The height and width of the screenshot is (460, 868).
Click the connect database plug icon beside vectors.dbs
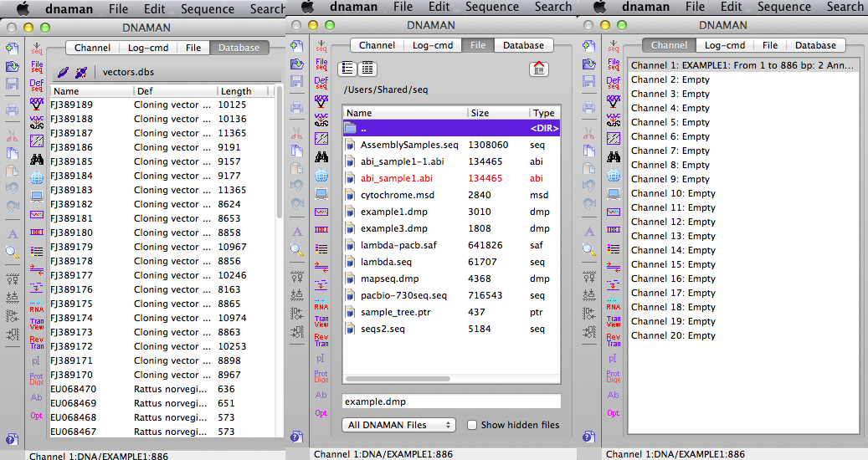click(x=64, y=73)
